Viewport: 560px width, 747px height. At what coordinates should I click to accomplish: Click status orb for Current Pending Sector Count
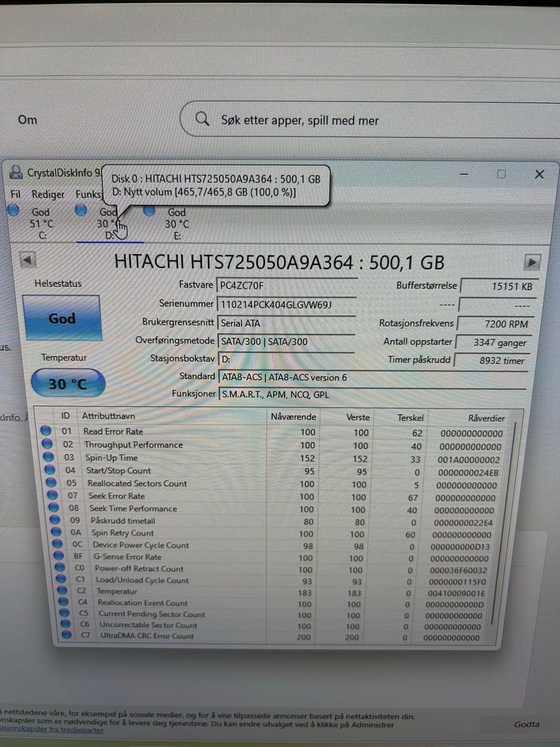64,613
